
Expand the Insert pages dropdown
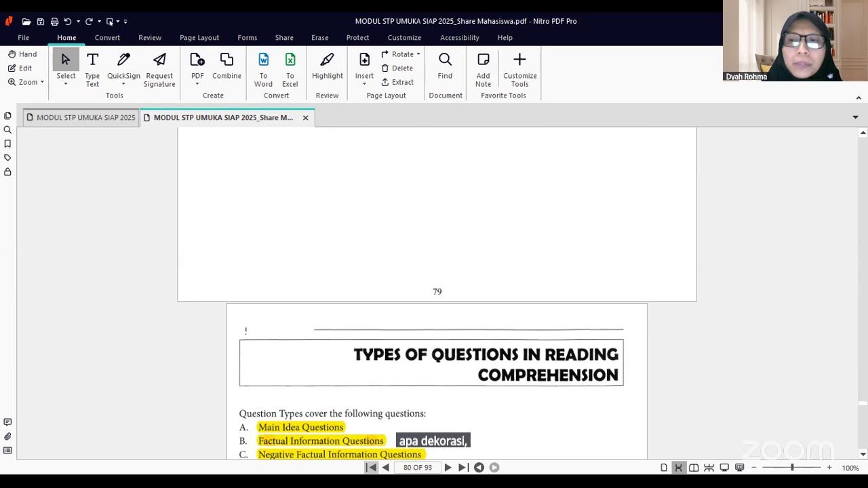[x=364, y=84]
